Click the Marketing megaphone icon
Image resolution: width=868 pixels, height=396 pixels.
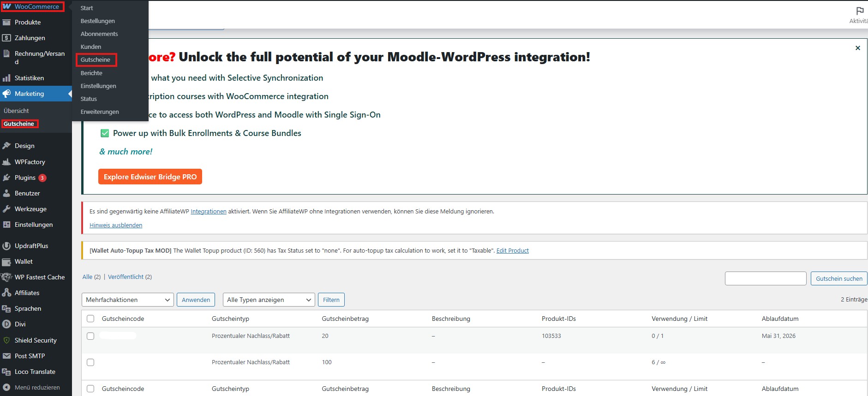[x=6, y=94]
